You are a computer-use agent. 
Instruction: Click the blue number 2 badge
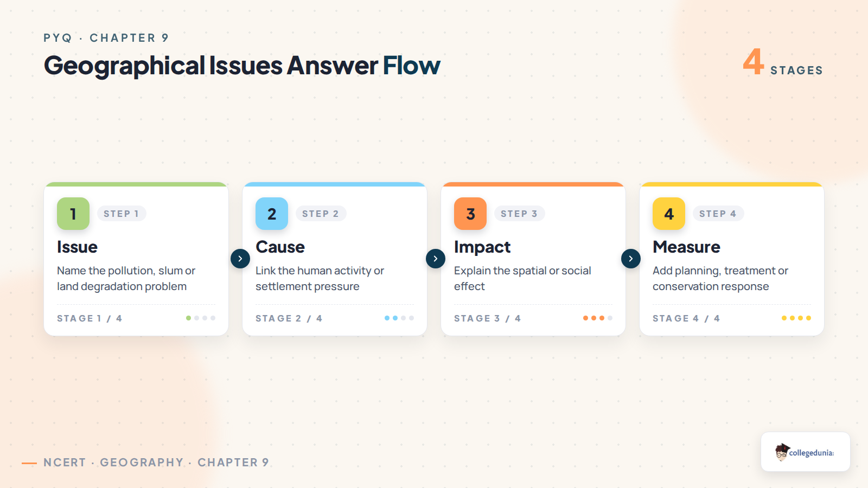[272, 214]
